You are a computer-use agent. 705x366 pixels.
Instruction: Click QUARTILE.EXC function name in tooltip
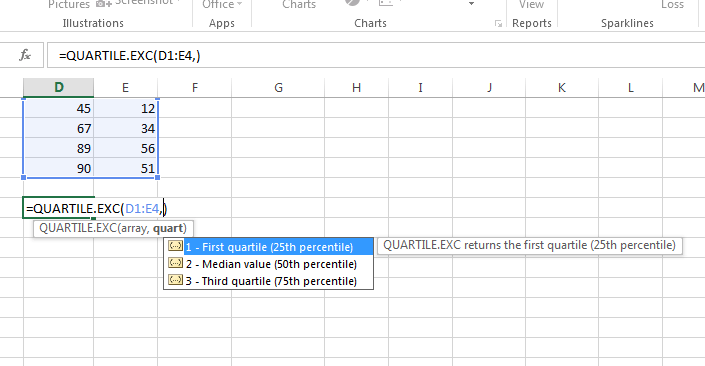point(78,228)
